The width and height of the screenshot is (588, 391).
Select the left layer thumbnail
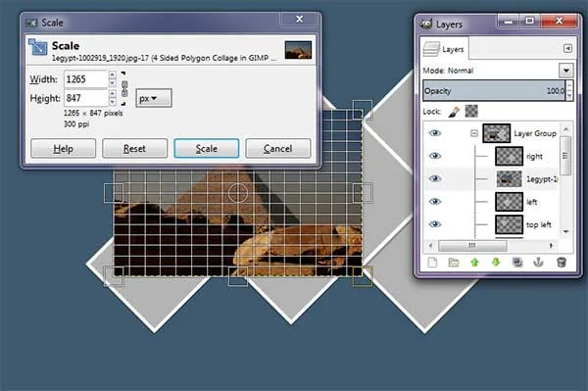(509, 202)
